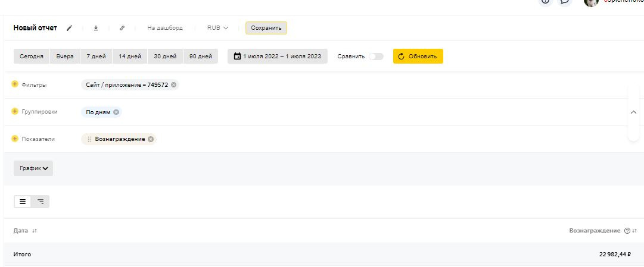This screenshot has height=267, width=644.
Task: Select the Вчера period tab
Action: click(65, 56)
